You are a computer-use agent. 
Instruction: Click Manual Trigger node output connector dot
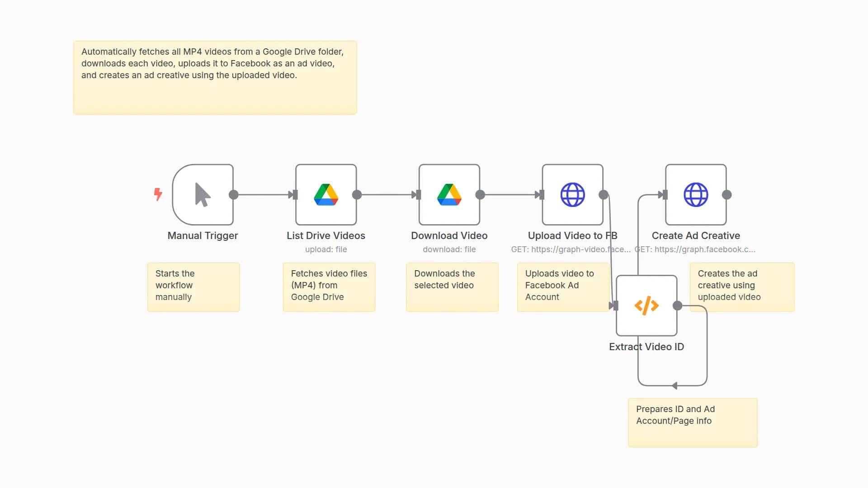pos(233,195)
